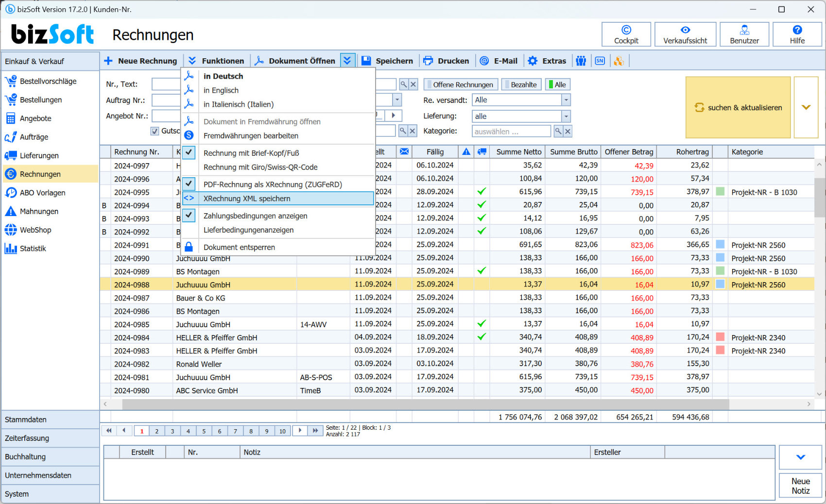826x504 pixels.
Task: Expand the Funktionen menu
Action: click(216, 61)
